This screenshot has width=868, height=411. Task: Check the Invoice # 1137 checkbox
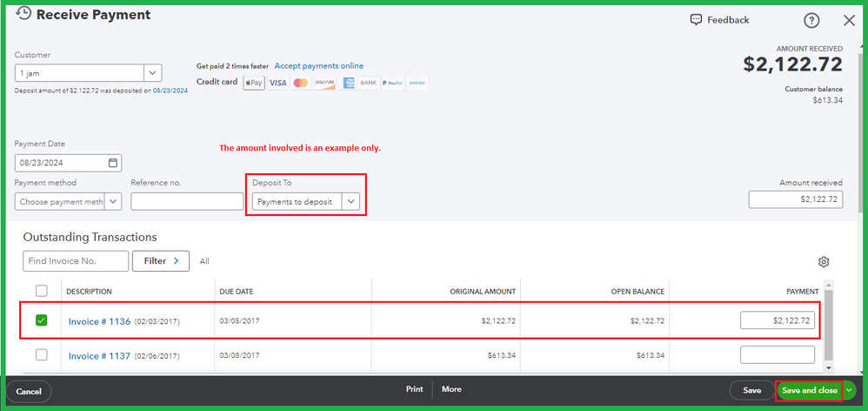(x=42, y=355)
